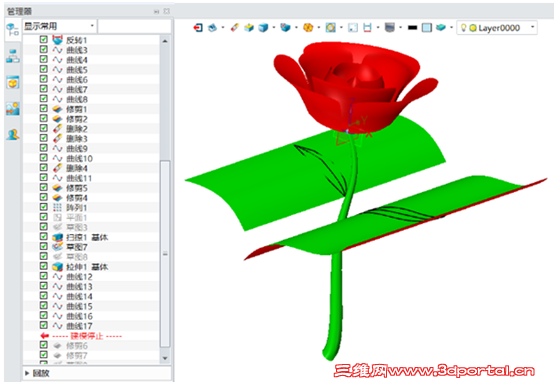Click the 修剪1 trim feature icon
This screenshot has width=554, height=384.
tap(57, 109)
